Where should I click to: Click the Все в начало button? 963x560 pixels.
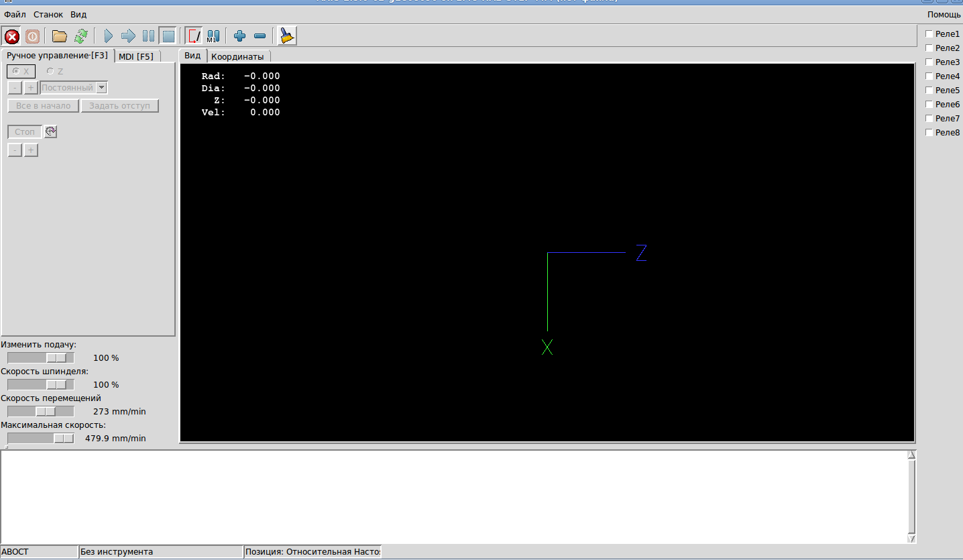point(44,106)
